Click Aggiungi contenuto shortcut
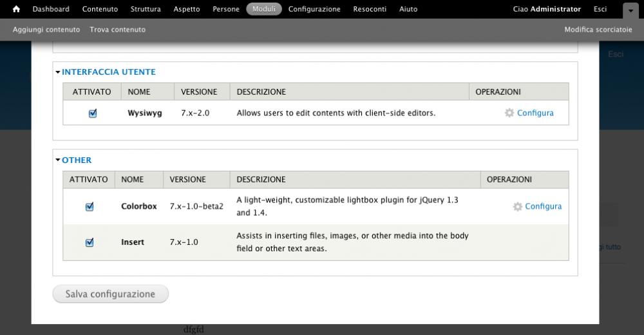Image resolution: width=644 pixels, height=335 pixels. (x=46, y=30)
